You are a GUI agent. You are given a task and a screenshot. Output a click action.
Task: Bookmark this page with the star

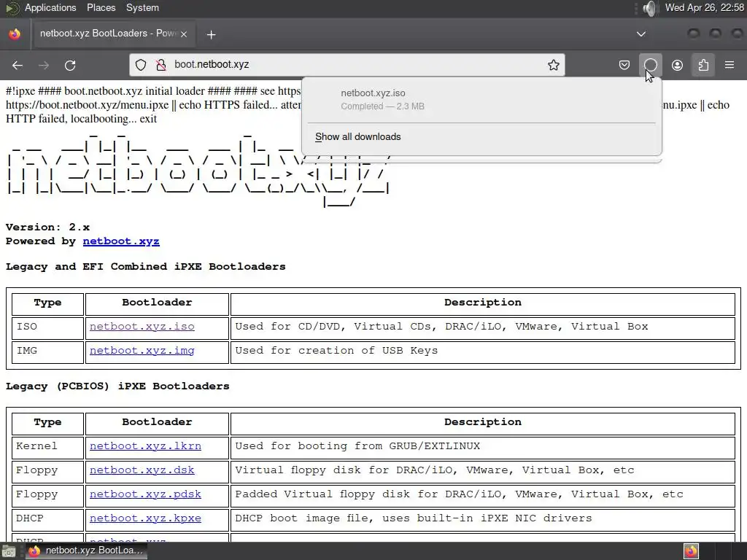[553, 65]
